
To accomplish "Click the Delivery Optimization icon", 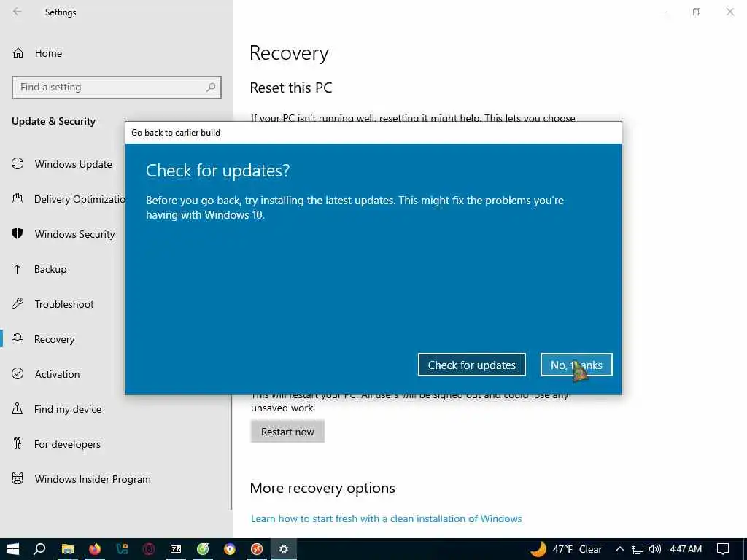I will (x=18, y=198).
